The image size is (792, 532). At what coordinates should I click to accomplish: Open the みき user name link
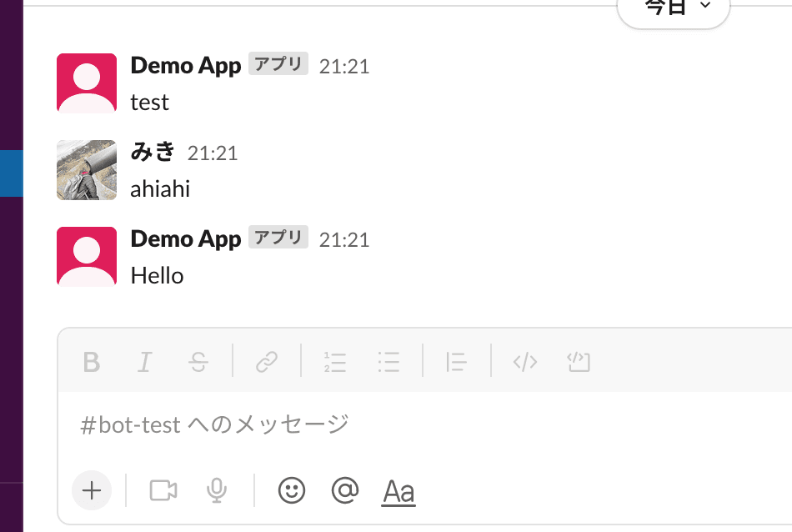[153, 152]
